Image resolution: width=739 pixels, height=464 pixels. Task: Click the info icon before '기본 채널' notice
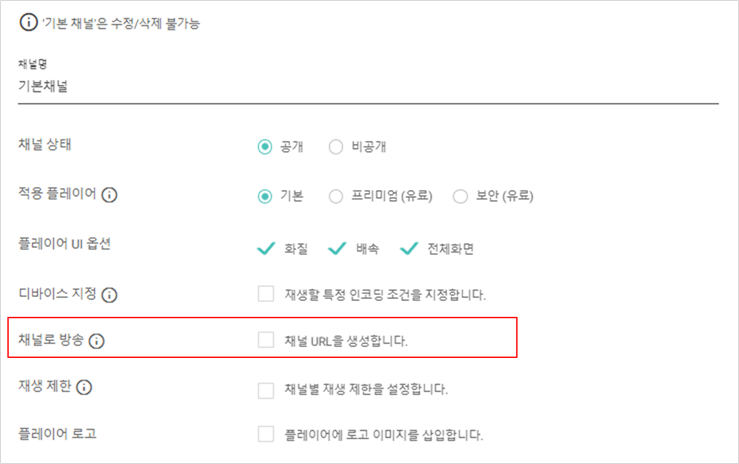click(29, 22)
